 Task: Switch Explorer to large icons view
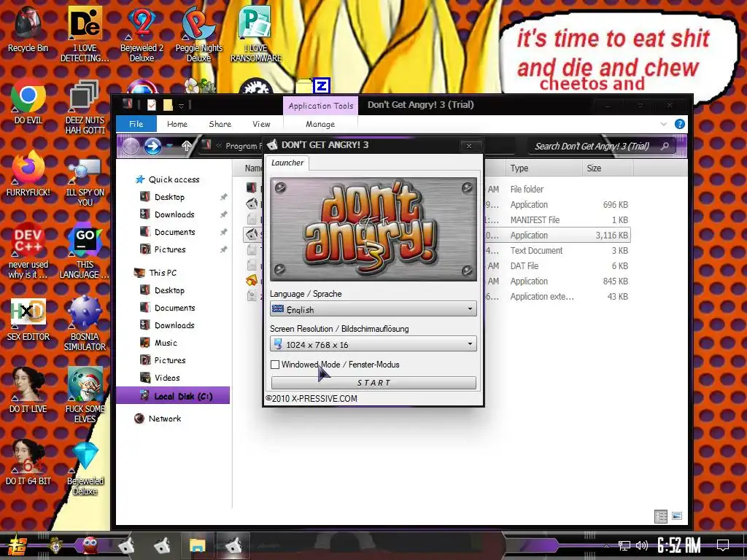point(677,516)
